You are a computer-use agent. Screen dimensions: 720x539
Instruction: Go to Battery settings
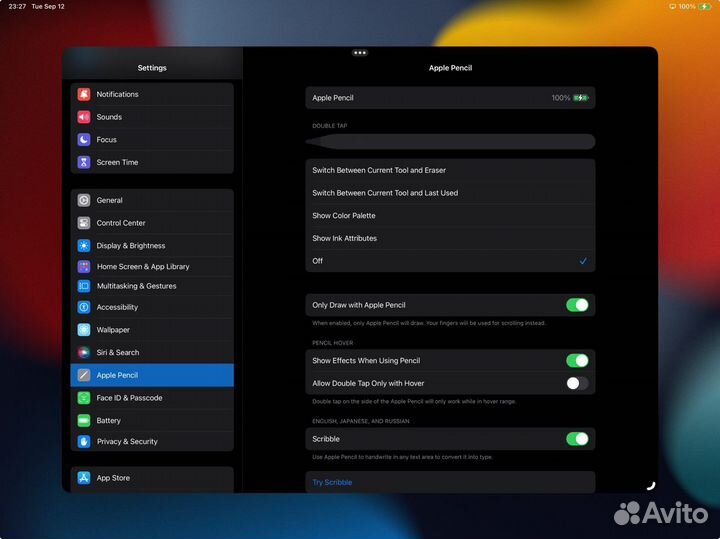pos(152,421)
